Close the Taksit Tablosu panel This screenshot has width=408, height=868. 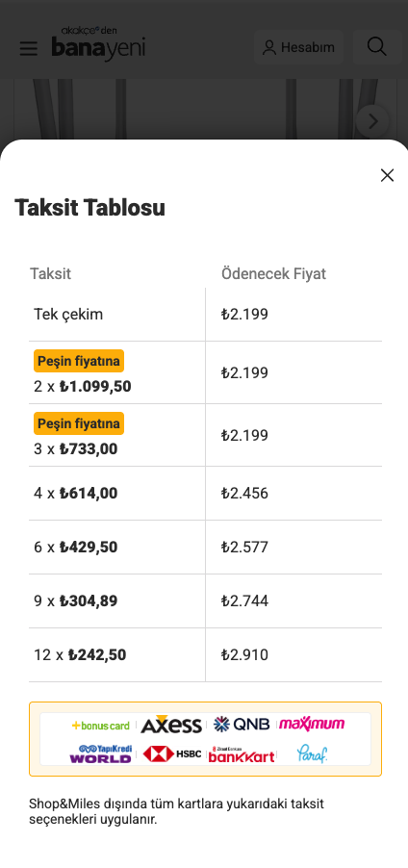pyautogui.click(x=387, y=175)
